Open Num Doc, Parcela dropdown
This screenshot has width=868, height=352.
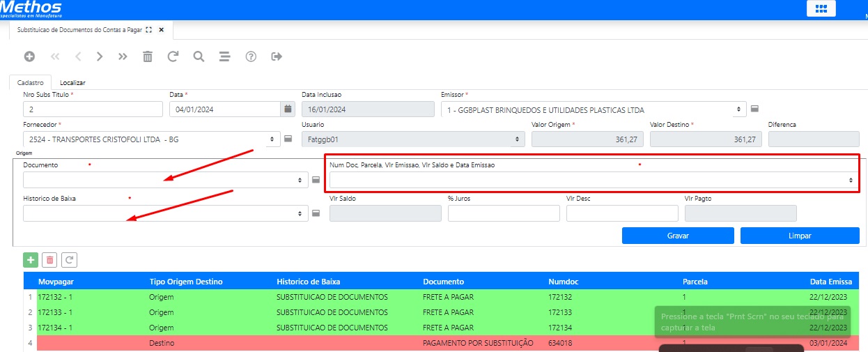click(x=594, y=180)
